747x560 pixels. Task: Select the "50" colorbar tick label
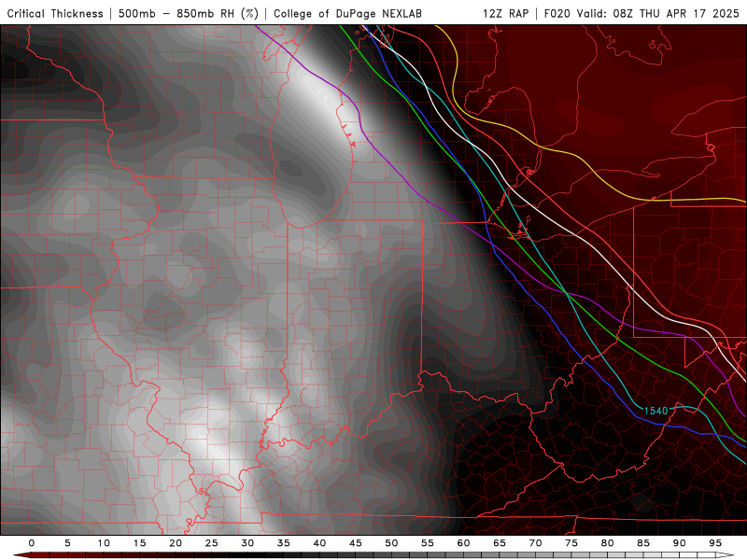coord(391,543)
